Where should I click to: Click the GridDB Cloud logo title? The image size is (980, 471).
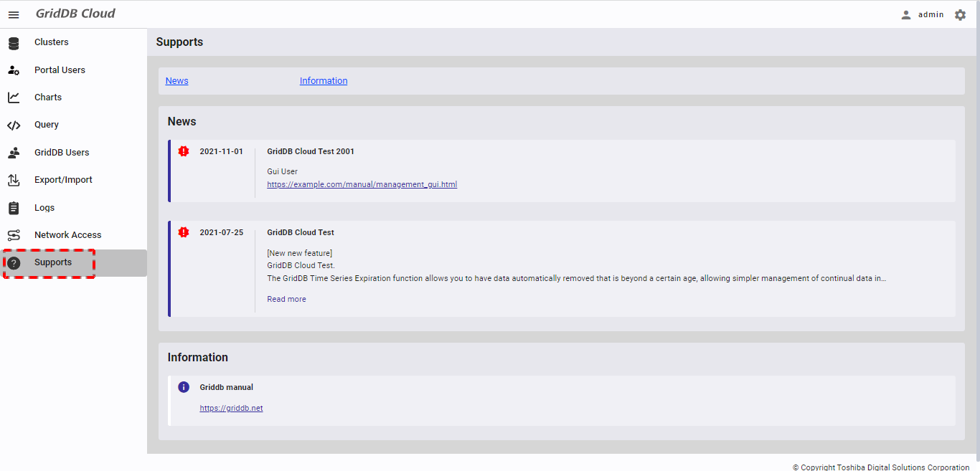tap(75, 14)
